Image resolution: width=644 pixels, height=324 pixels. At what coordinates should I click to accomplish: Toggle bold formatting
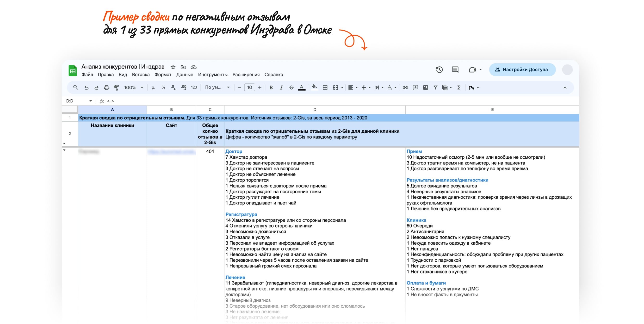pos(271,87)
